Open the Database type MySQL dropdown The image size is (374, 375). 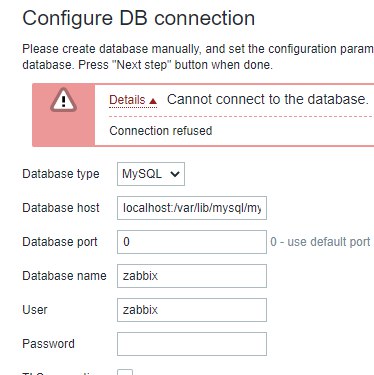(151, 174)
